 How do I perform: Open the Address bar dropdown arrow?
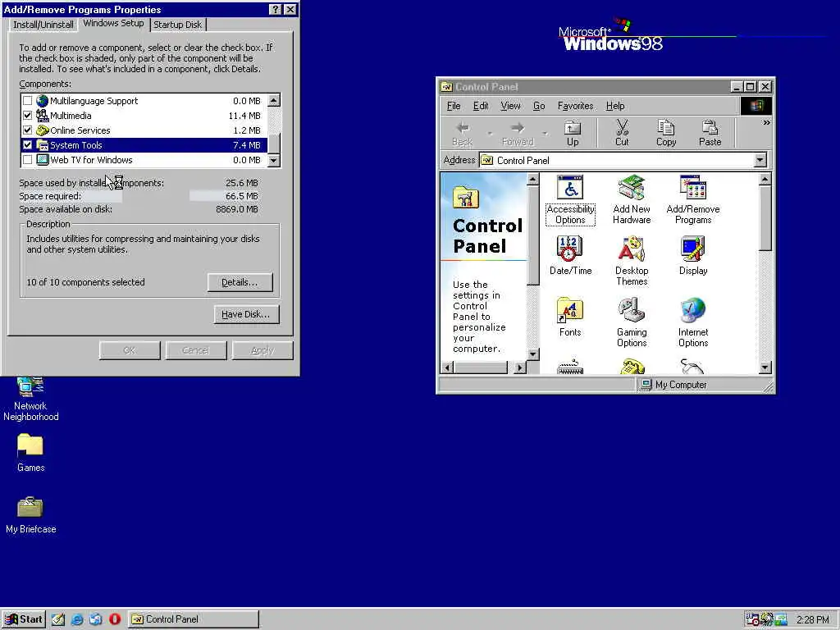(x=760, y=160)
